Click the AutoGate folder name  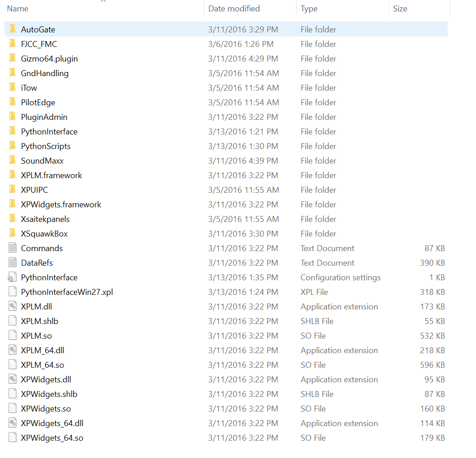tap(38, 30)
